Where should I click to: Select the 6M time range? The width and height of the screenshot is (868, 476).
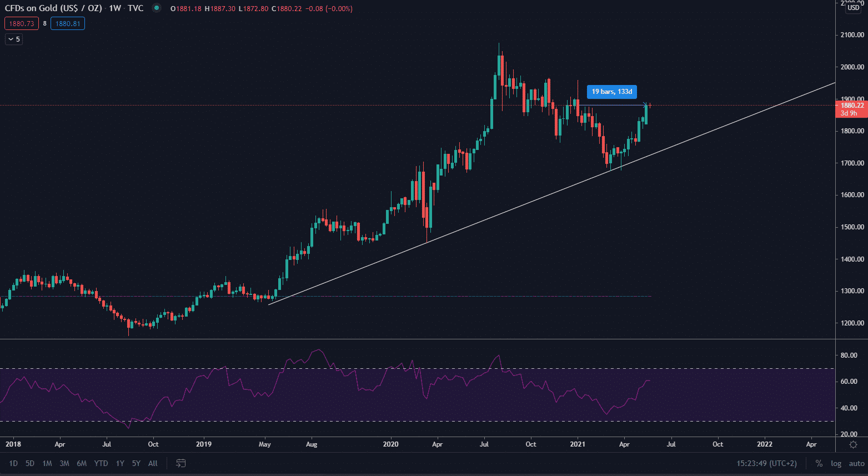point(82,463)
